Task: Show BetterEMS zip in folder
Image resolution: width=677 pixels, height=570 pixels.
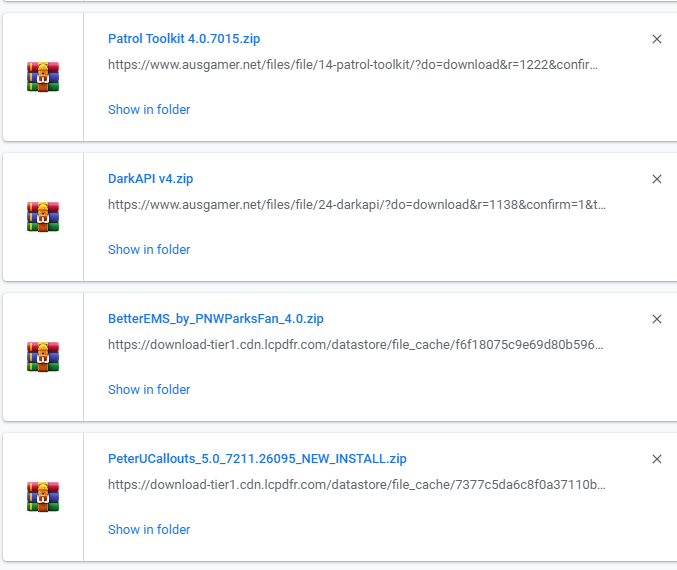Action: pyautogui.click(x=149, y=390)
